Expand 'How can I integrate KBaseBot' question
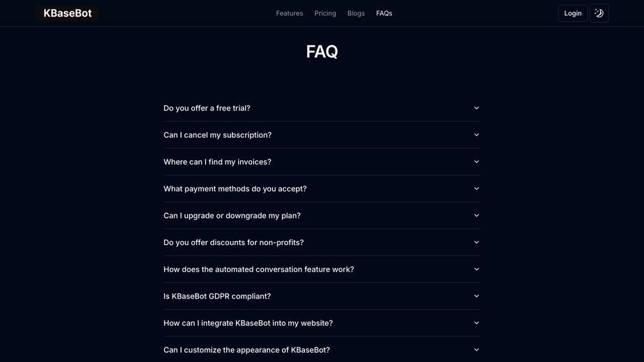This screenshot has height=362, width=644. [x=322, y=323]
